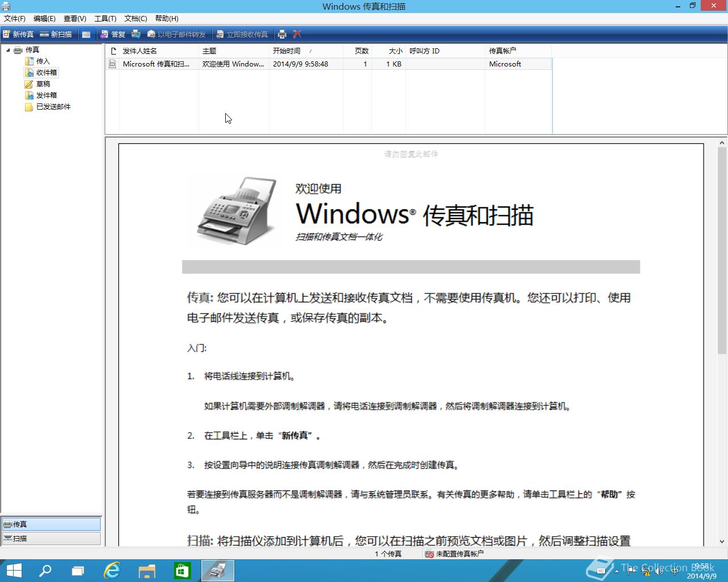Select the 收件箱 folder in the tree

click(47, 73)
